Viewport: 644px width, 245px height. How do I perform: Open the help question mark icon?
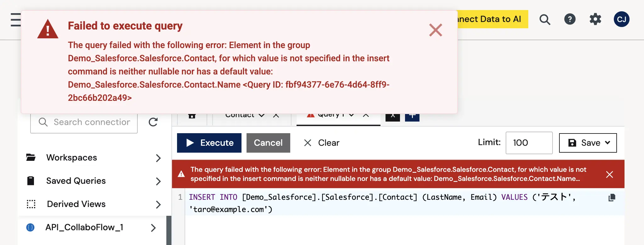coord(570,19)
